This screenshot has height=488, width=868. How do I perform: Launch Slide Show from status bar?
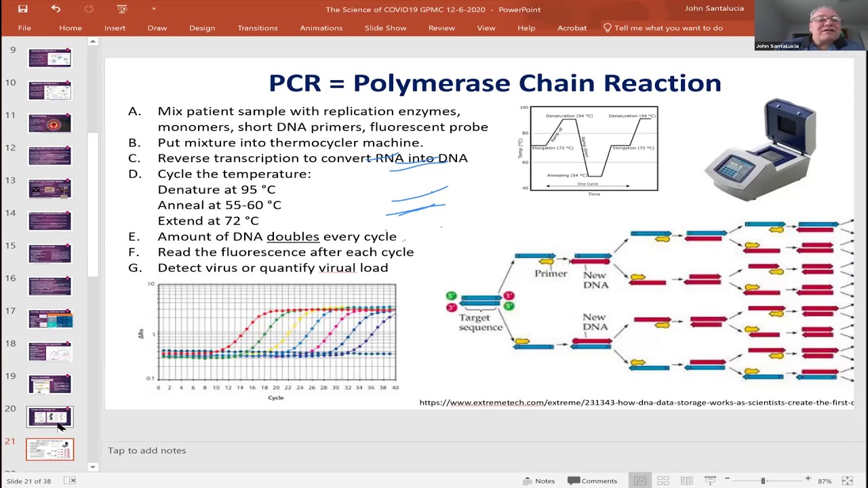[710, 481]
